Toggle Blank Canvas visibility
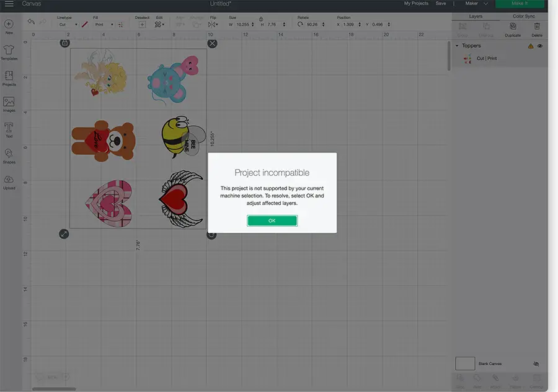This screenshot has width=558, height=392. [536, 364]
